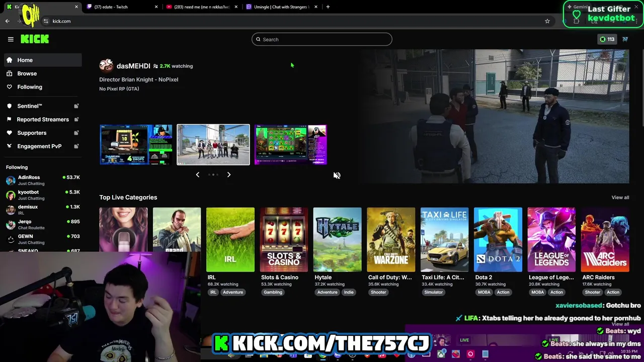
Task: Go to next featured stream arrow
Action: pos(229,174)
